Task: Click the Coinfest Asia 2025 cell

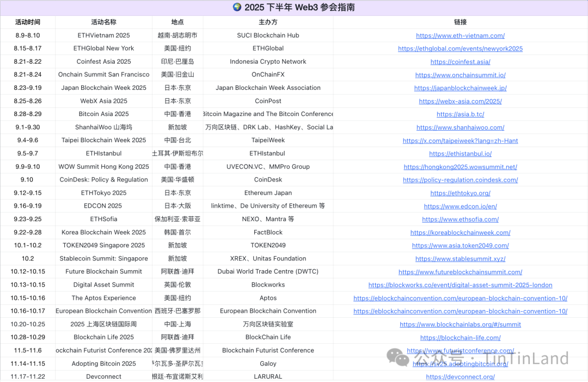Action: [x=104, y=62]
